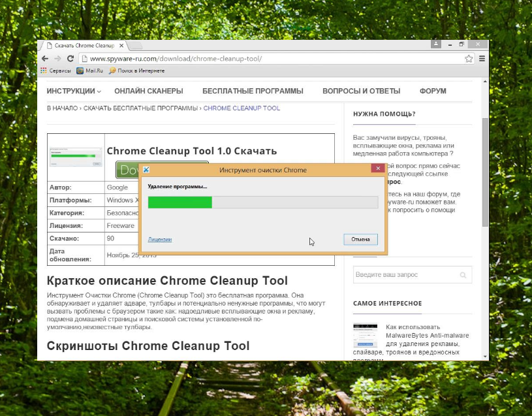Click the page scrollbar up arrow
The image size is (532, 416).
[x=485, y=82]
